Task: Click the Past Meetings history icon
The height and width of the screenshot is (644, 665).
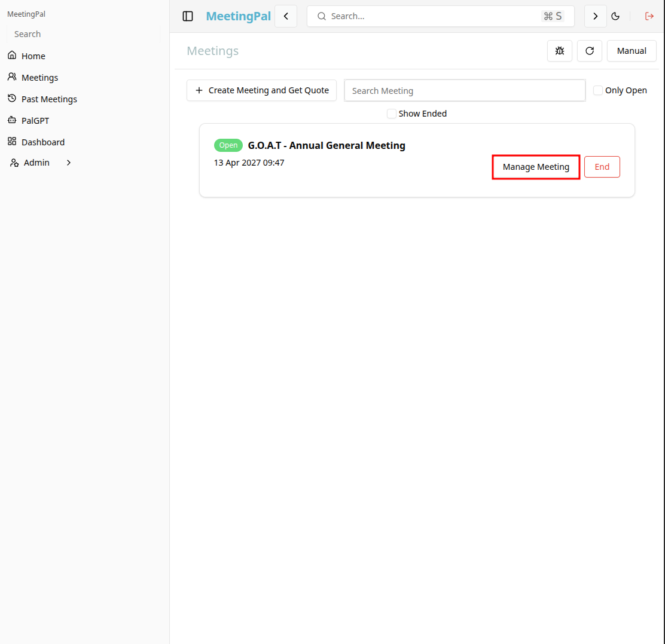Action: point(12,98)
